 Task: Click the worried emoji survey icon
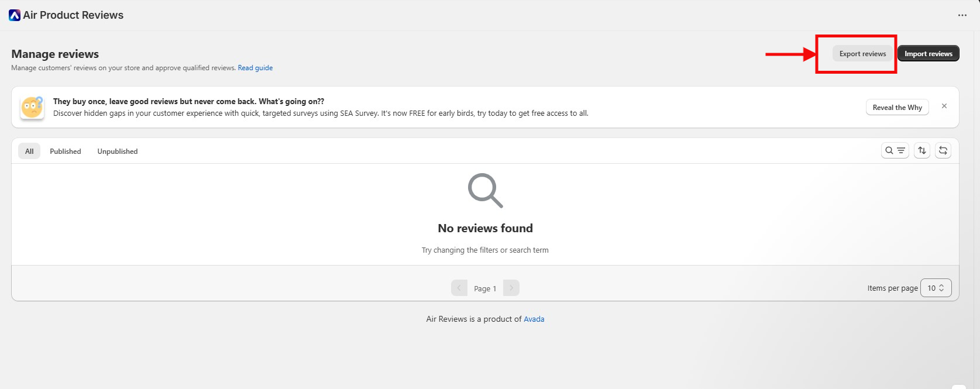tap(32, 108)
